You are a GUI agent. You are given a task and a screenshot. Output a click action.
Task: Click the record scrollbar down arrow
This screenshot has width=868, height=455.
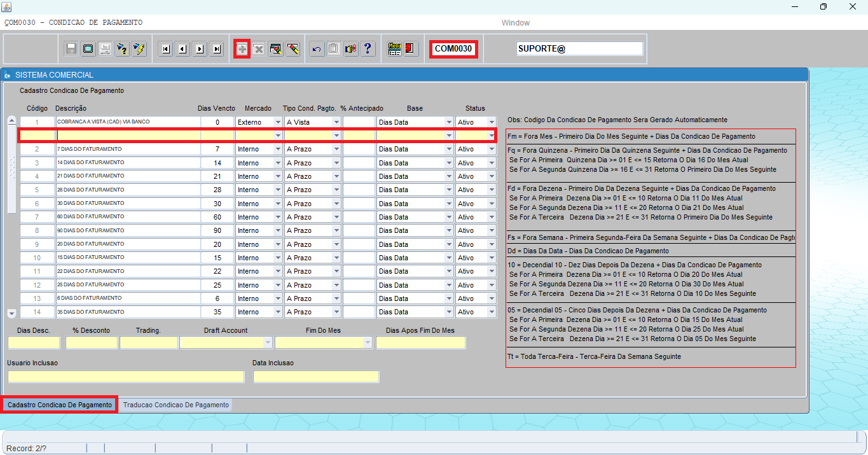pos(11,313)
